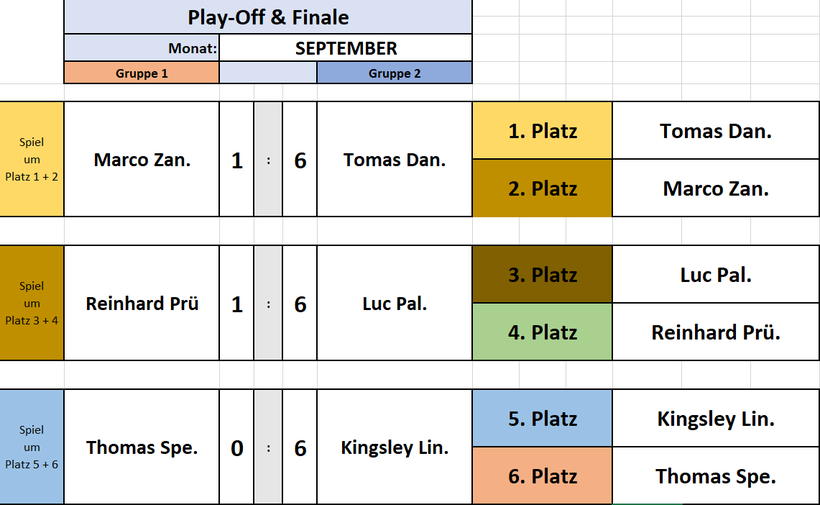Click the blue "Gruppe 2" header cell
The width and height of the screenshot is (820, 505).
click(x=394, y=73)
